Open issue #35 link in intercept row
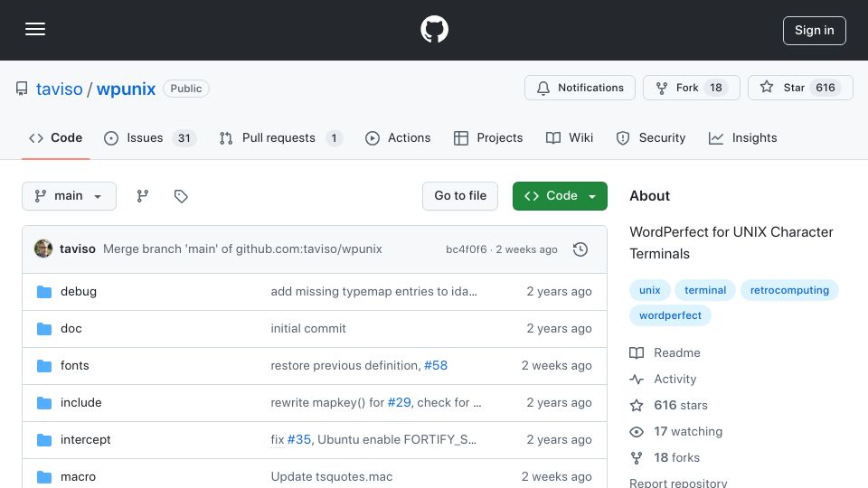Screen dimensions: 868x488 pyautogui.click(x=299, y=440)
